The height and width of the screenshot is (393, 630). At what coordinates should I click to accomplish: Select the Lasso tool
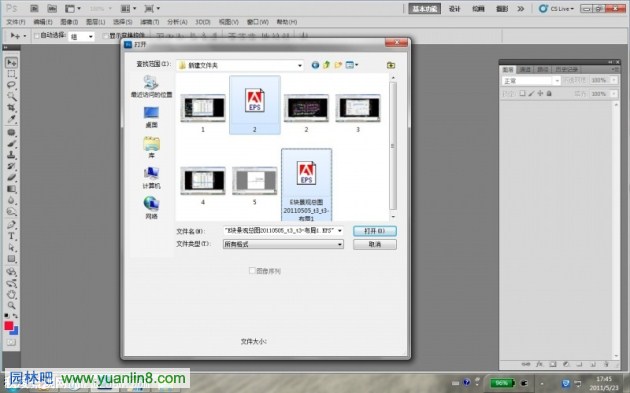tap(11, 85)
